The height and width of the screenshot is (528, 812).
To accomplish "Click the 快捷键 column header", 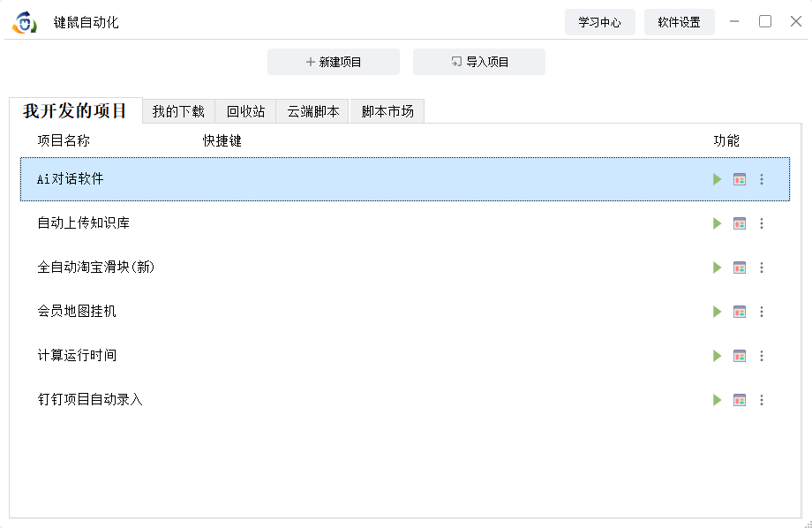I will (x=222, y=140).
